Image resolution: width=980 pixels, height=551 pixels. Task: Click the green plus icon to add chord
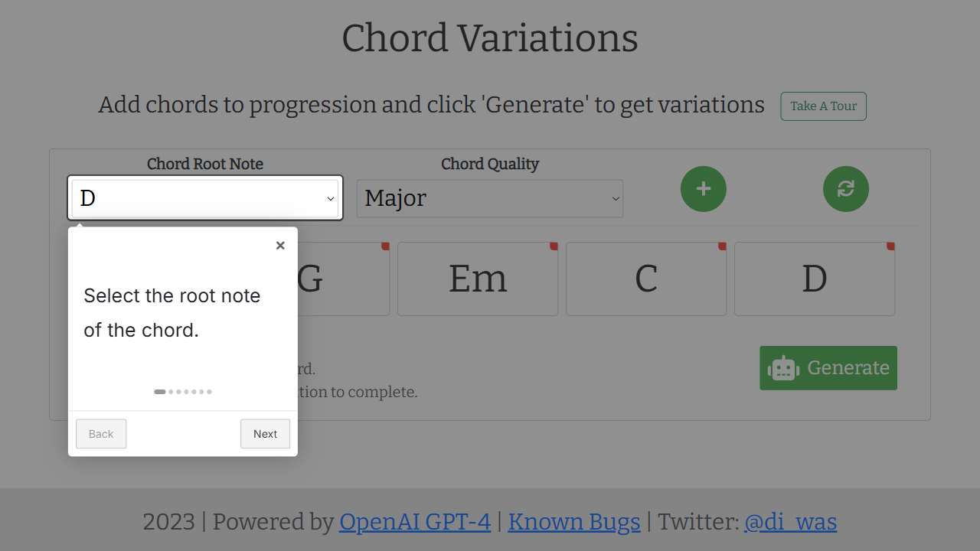pos(703,189)
